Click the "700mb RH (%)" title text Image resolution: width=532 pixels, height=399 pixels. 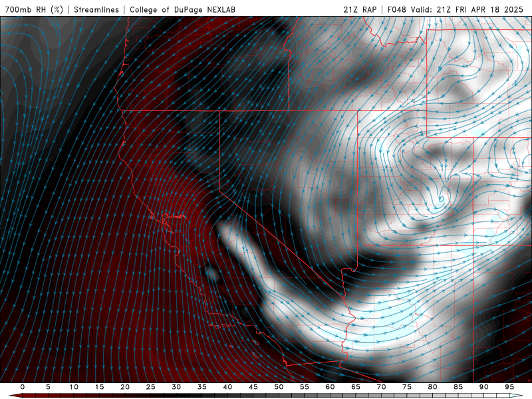point(34,9)
